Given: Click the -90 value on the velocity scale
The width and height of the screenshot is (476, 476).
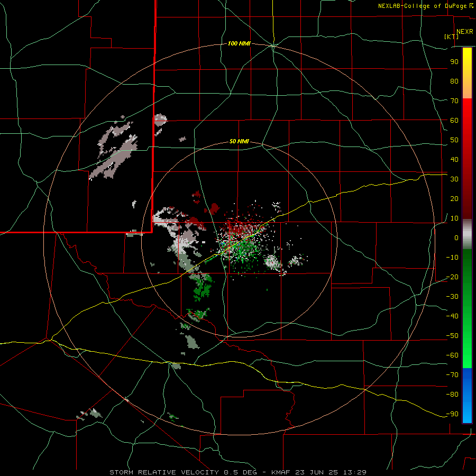Looking at the screenshot, I should click(452, 414).
